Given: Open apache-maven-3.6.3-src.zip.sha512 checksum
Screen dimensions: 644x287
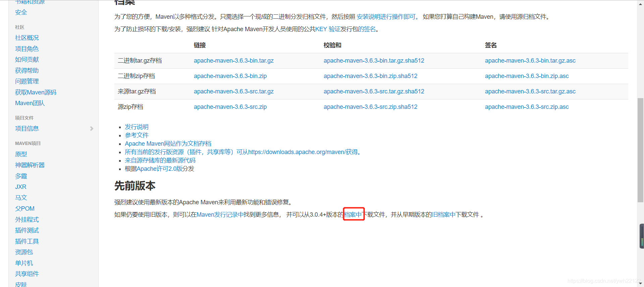Looking at the screenshot, I should pyautogui.click(x=371, y=107).
